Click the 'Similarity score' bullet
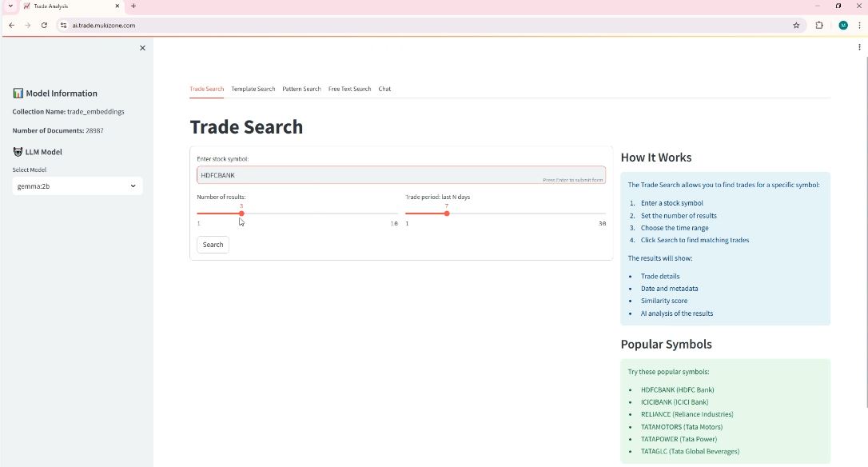 pyautogui.click(x=663, y=301)
